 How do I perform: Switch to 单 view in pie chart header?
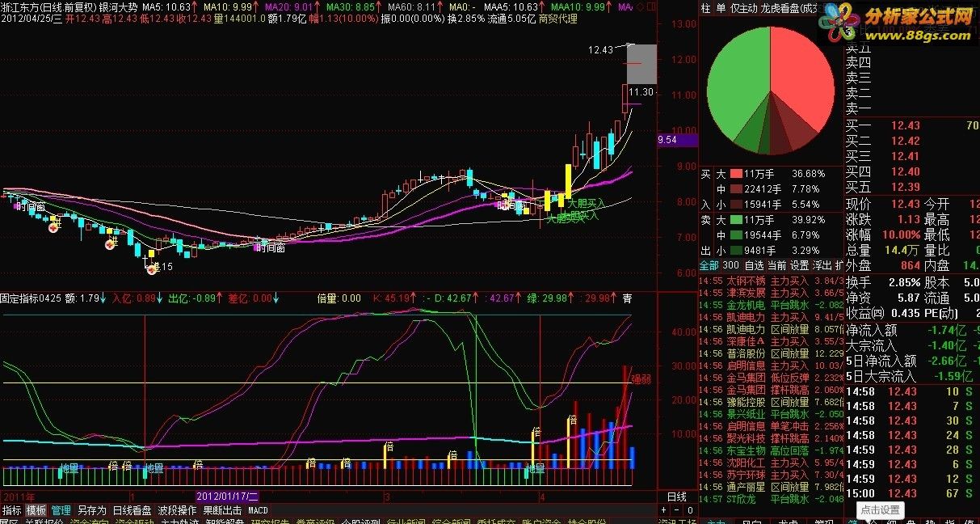tap(721, 8)
